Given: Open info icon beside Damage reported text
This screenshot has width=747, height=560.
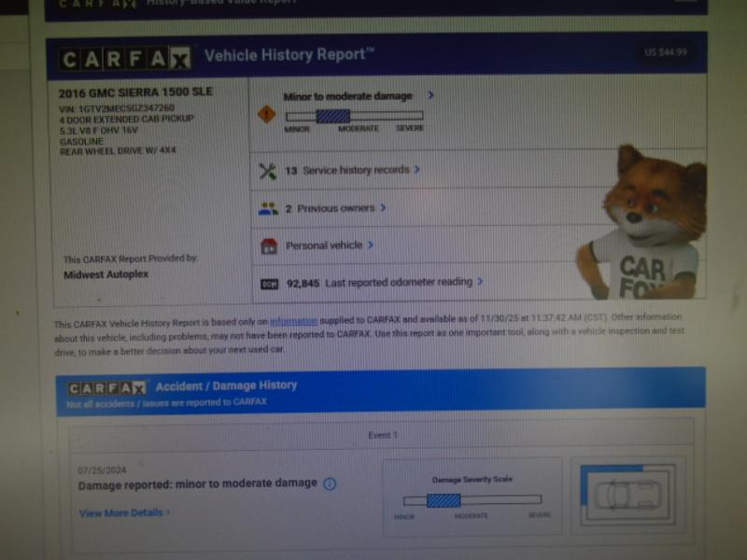Looking at the screenshot, I should pyautogui.click(x=329, y=483).
